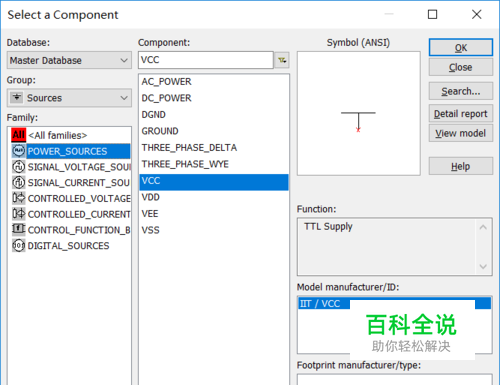Select SIGNAL_VOLTAGE_SOU family label
The width and height of the screenshot is (500, 385).
79,167
